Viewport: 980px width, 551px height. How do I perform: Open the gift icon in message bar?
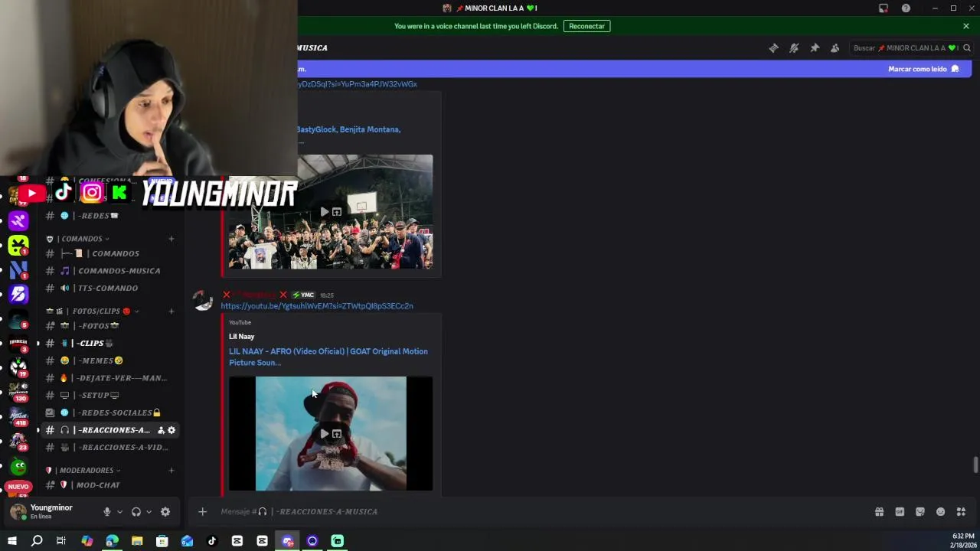[879, 512]
